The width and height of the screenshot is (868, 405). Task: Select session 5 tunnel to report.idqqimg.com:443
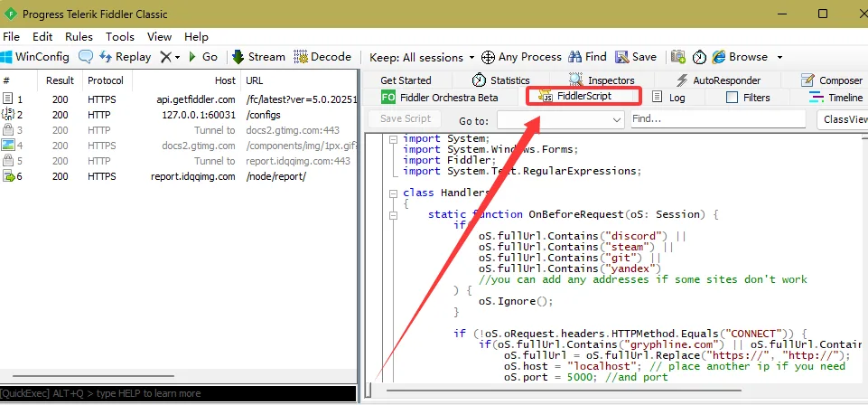178,161
